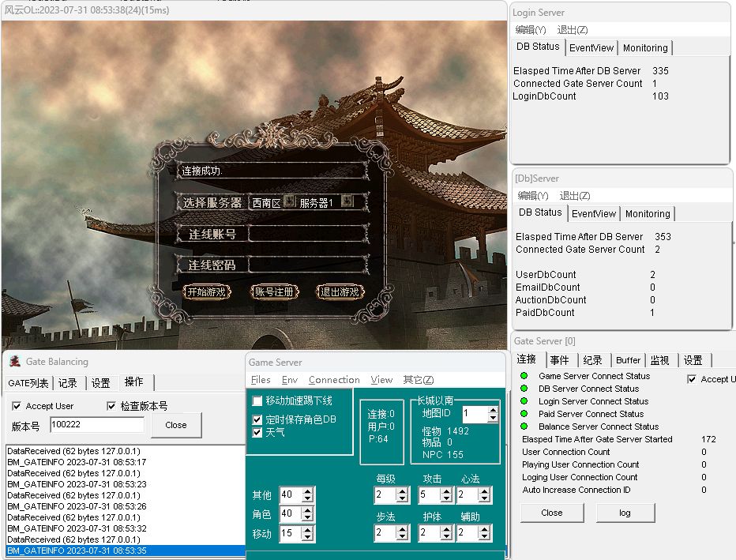Open the Connection menu in Game Server
The image size is (736, 560).
[334, 380]
